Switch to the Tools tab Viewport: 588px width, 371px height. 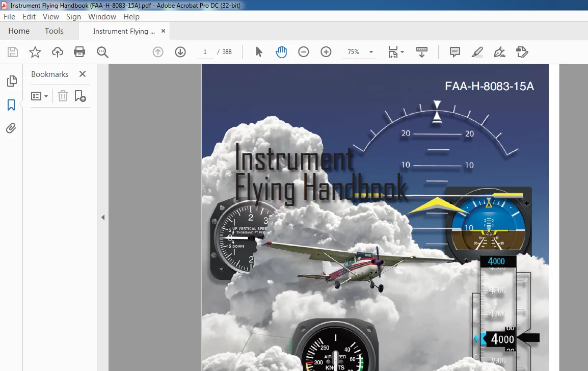coord(54,31)
